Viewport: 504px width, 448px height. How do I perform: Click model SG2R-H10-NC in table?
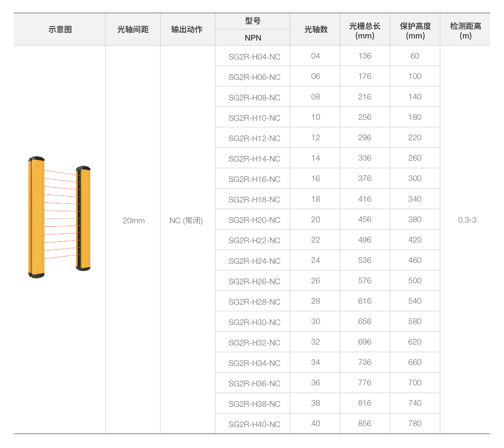(x=254, y=118)
